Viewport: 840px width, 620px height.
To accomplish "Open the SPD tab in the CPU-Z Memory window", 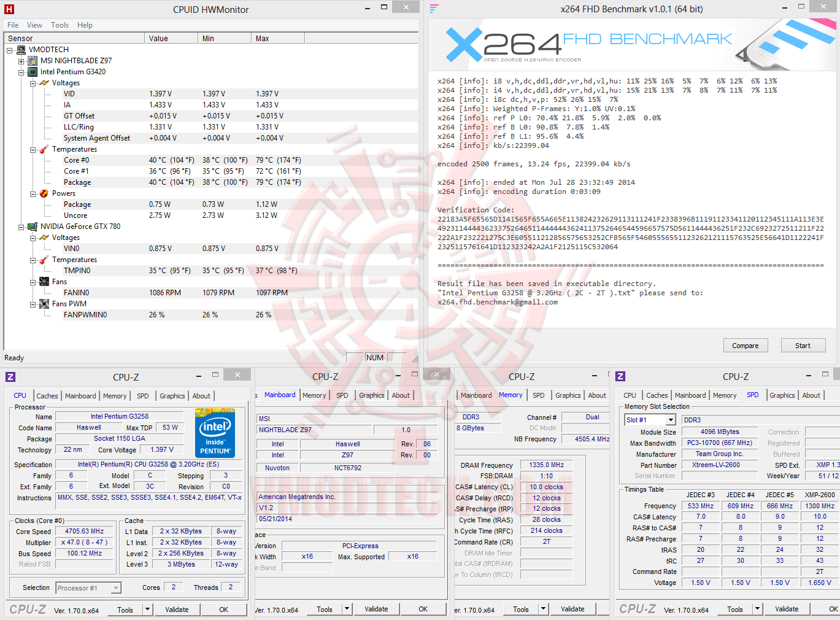I will click(539, 395).
